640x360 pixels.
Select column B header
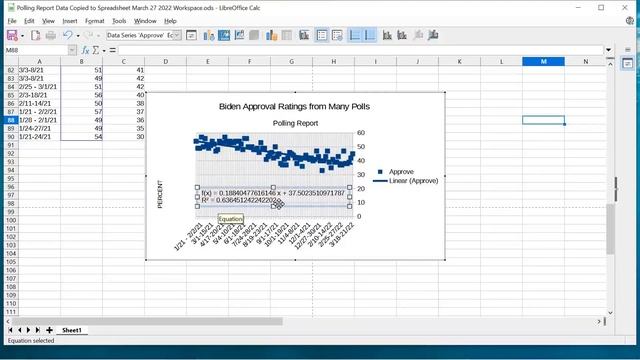tap(82, 61)
